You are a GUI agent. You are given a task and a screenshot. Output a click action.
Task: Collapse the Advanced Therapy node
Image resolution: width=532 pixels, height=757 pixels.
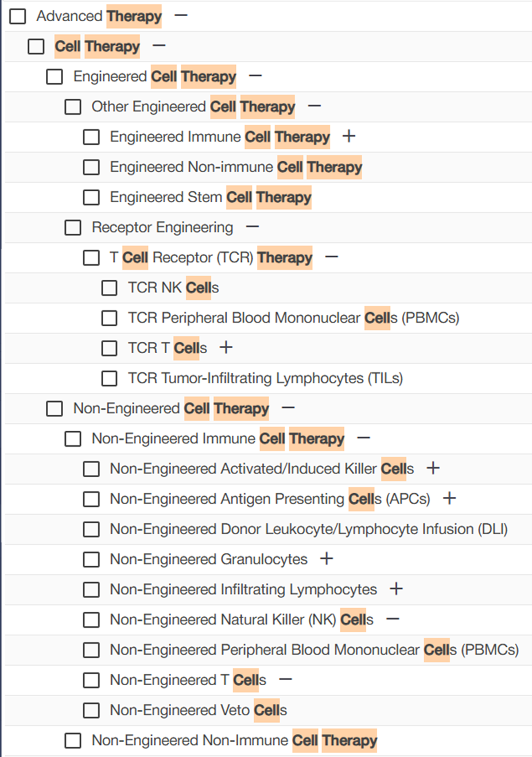pyautogui.click(x=181, y=16)
